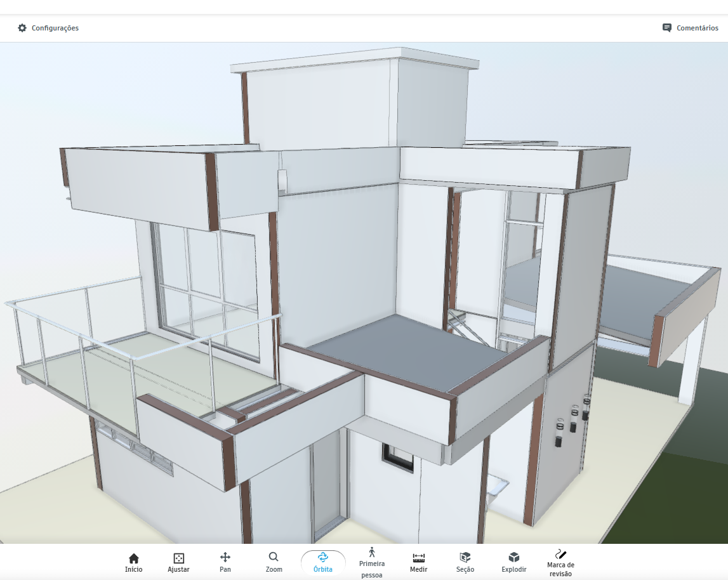
Task: Select the gray central terrace floor slab
Action: tap(406, 349)
